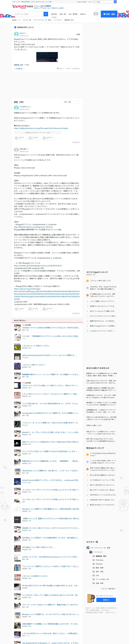Open 総合 ranking item ナナオは立派なYouTuber
Screen dimensions: 129x644
click(x=103, y=454)
